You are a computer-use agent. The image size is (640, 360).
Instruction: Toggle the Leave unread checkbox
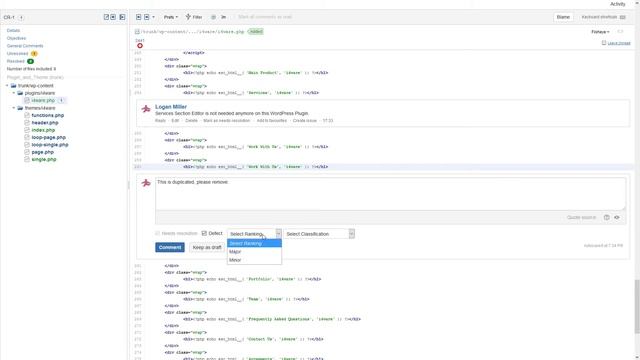click(604, 43)
